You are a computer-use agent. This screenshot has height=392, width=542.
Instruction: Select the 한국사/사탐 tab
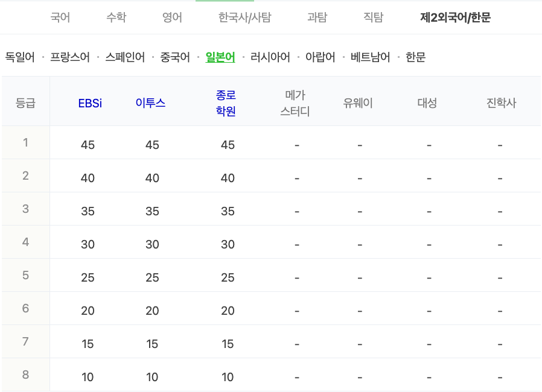[x=243, y=17]
